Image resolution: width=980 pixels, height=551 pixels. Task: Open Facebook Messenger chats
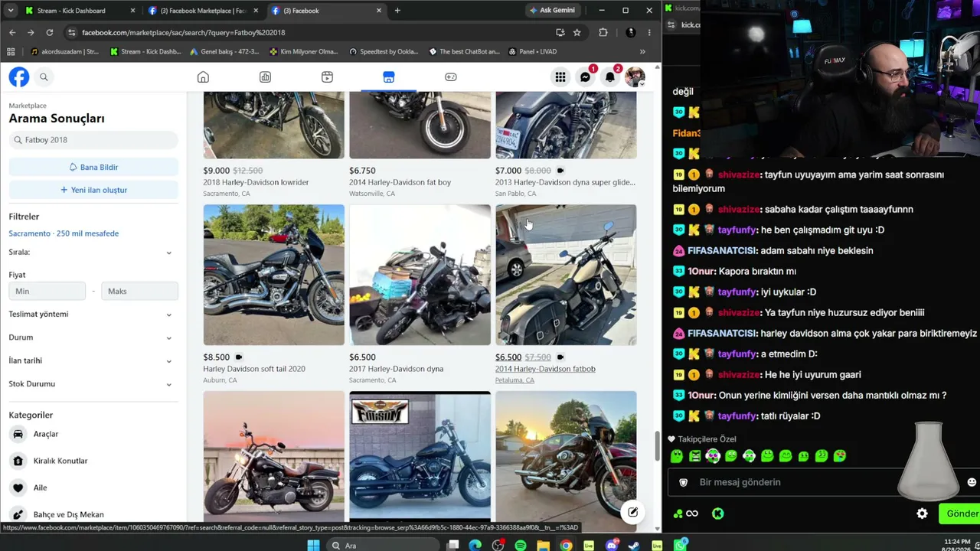tap(585, 77)
